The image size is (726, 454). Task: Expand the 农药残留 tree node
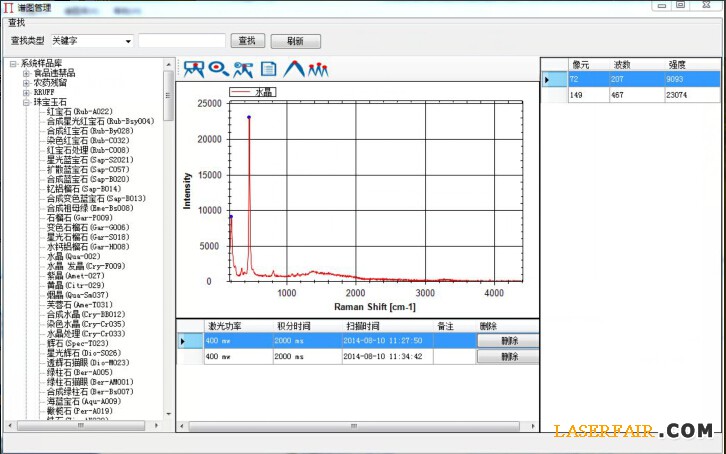26,82
